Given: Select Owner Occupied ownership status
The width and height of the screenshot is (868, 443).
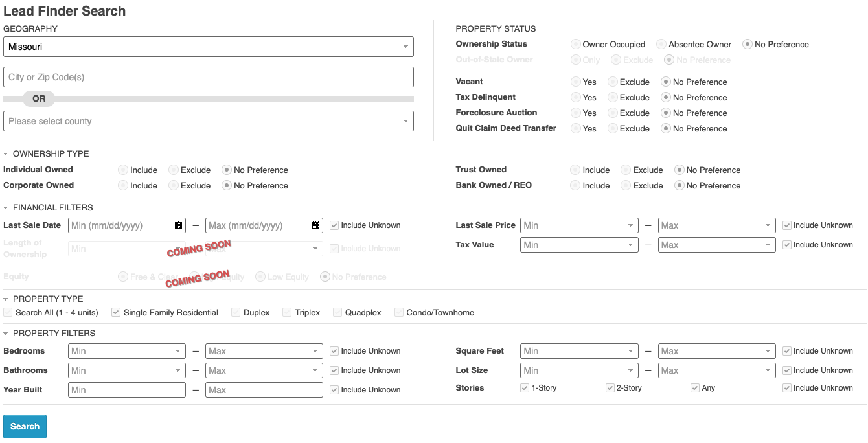Looking at the screenshot, I should pos(575,44).
